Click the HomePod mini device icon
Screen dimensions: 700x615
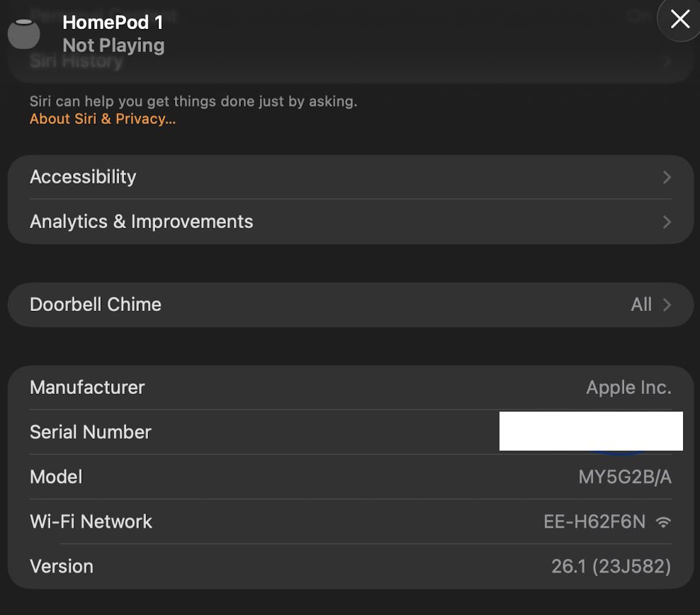tap(23, 34)
